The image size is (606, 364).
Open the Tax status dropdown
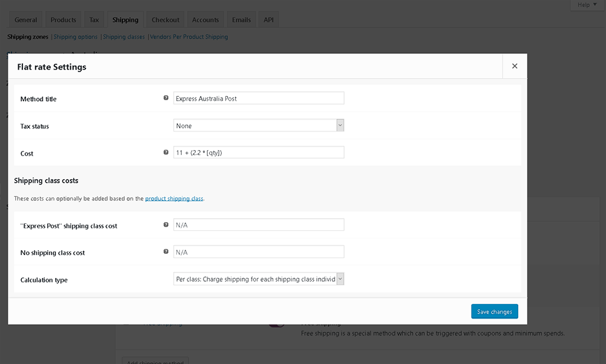point(259,125)
